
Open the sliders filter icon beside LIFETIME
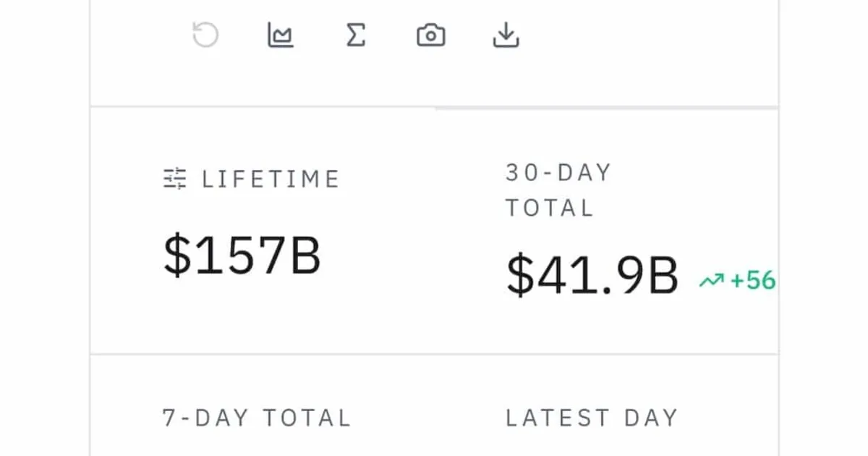click(x=175, y=178)
